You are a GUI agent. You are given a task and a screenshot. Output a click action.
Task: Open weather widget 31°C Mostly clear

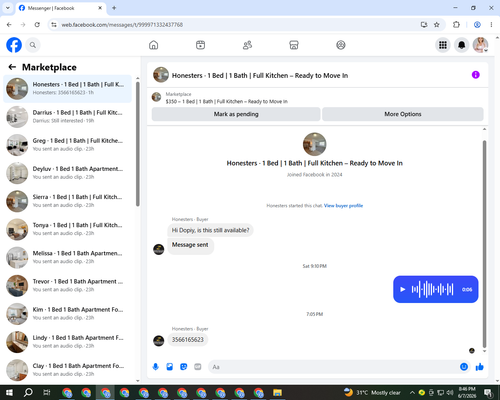(x=372, y=393)
